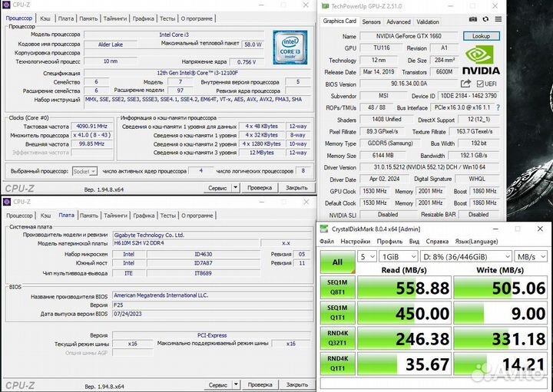Screen dimensions: 553x392
Task: Open Настройки menu in CrystalDiskMark
Action: click(x=355, y=241)
